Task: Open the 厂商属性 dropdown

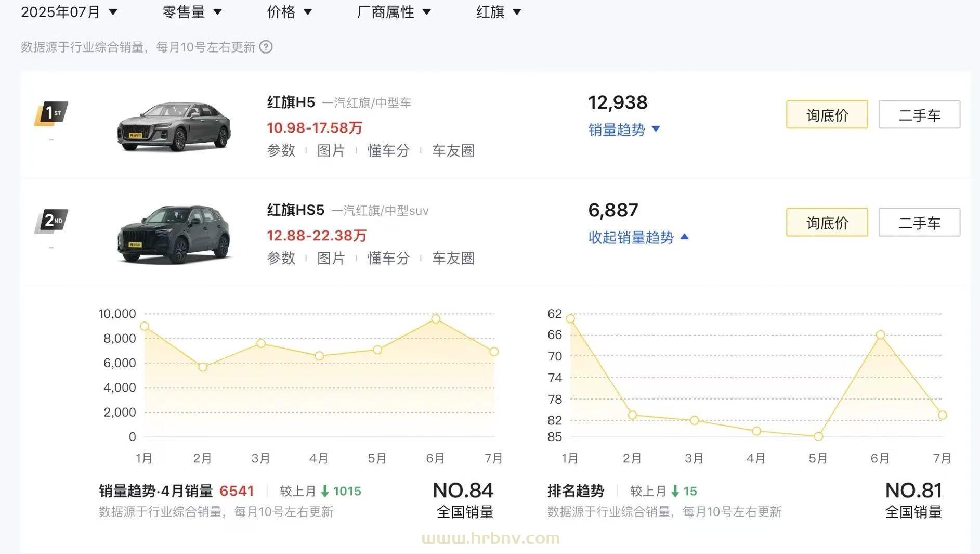Action: coord(394,12)
